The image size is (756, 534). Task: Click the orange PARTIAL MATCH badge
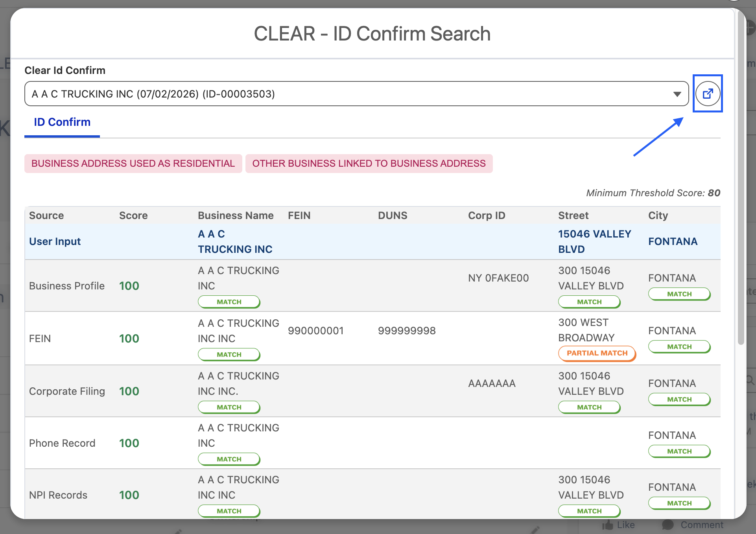point(597,353)
